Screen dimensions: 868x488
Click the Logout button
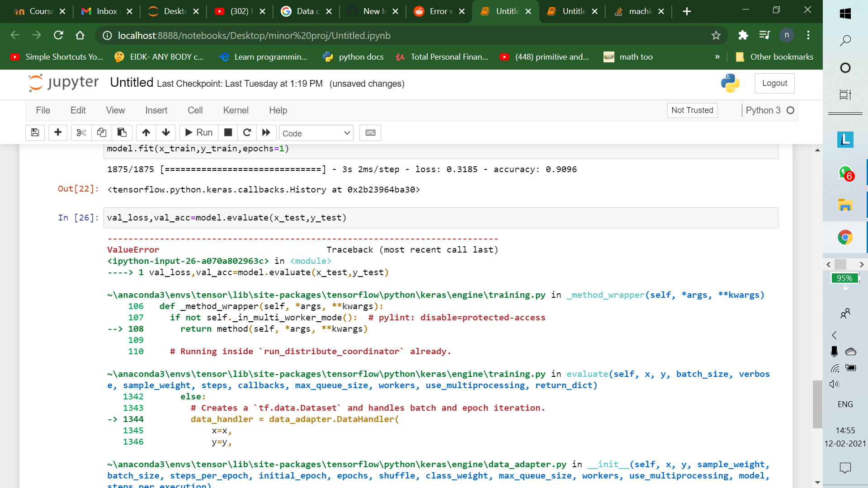click(774, 83)
